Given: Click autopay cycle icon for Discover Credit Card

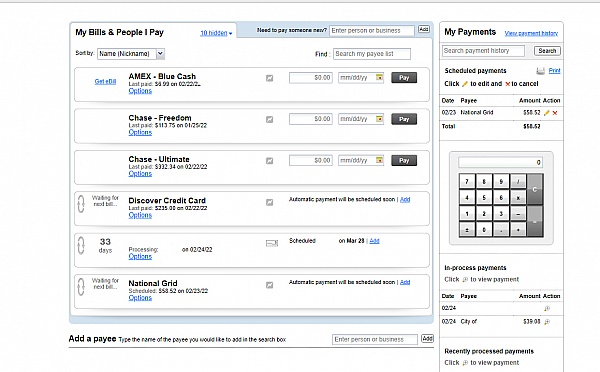Looking at the screenshot, I should (x=81, y=204).
